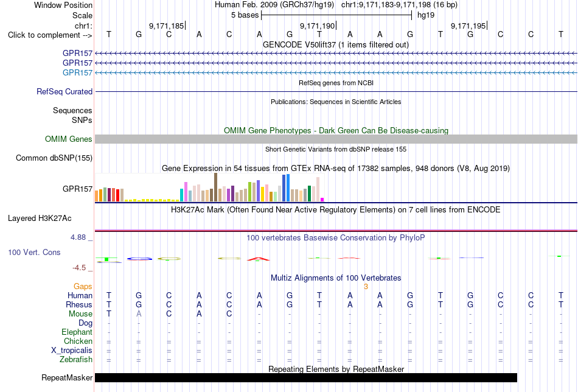Click the 'Human Feb. 2009 (GRCh37/hg19)' title text
The width and height of the screenshot is (578, 392).
[x=274, y=5]
